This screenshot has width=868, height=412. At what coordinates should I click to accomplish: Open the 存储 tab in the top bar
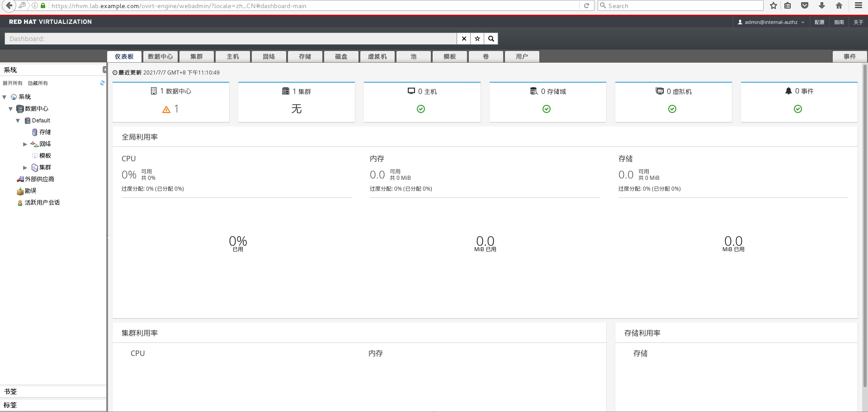click(305, 56)
